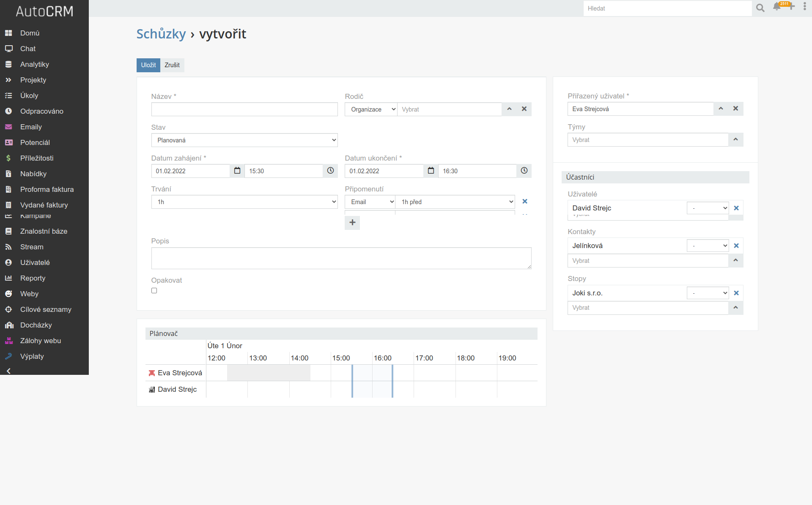Click the Analytiky sidebar icon

(8, 64)
